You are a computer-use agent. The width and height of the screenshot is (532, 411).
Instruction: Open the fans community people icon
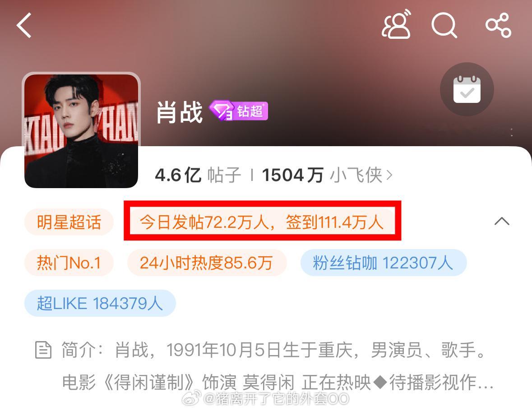tap(396, 24)
